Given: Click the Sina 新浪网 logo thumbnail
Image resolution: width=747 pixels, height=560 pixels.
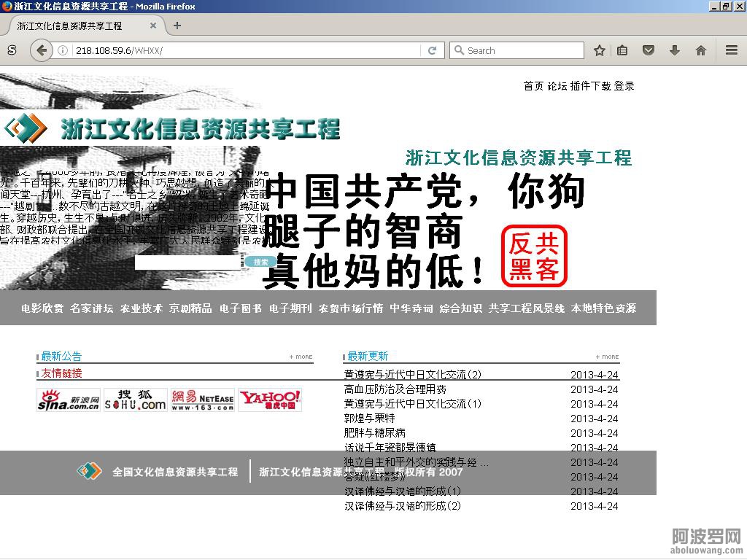Looking at the screenshot, I should coord(69,400).
